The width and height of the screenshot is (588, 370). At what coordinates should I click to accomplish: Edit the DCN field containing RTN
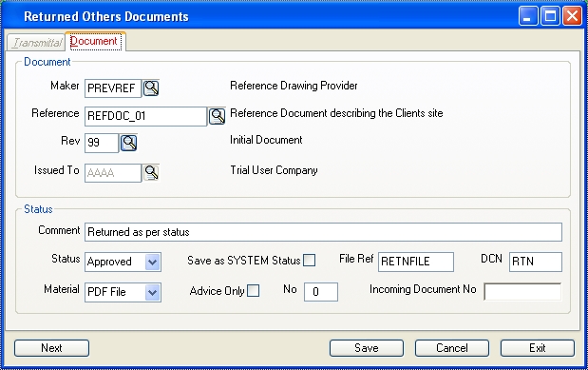click(x=536, y=262)
